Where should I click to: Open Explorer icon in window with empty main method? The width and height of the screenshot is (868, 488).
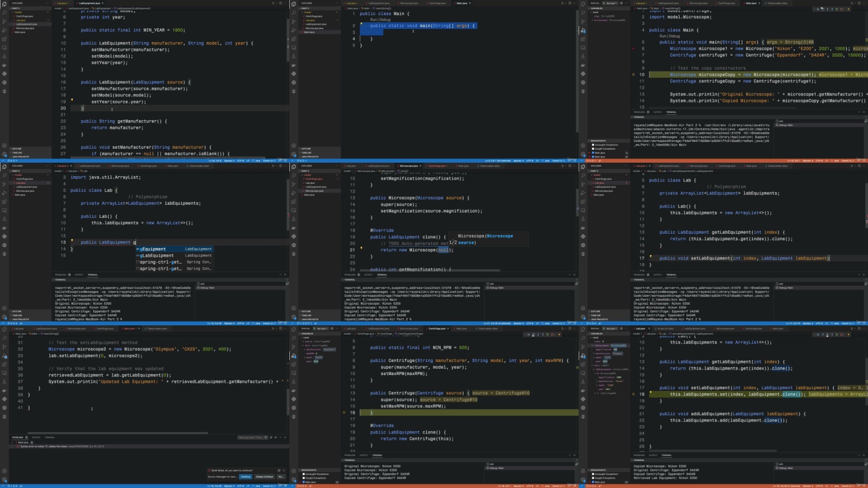point(294,4)
